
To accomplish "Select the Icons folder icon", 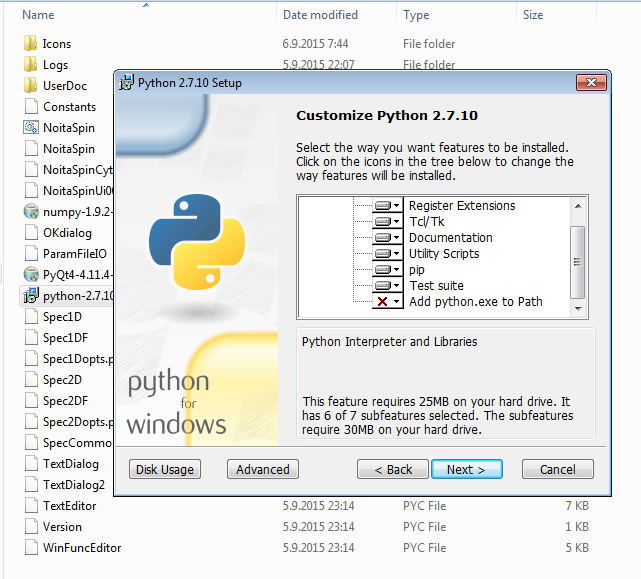I will [31, 43].
